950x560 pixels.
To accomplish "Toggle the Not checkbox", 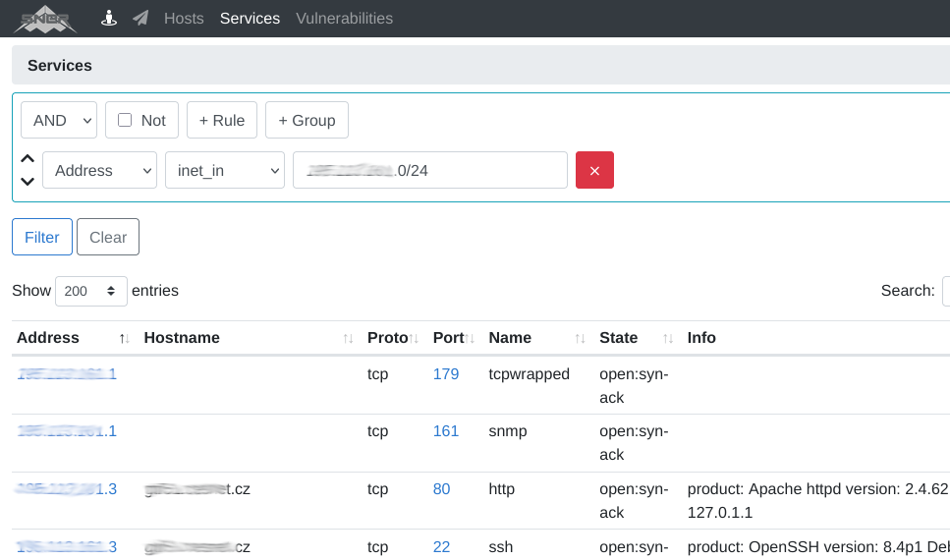I will (125, 120).
